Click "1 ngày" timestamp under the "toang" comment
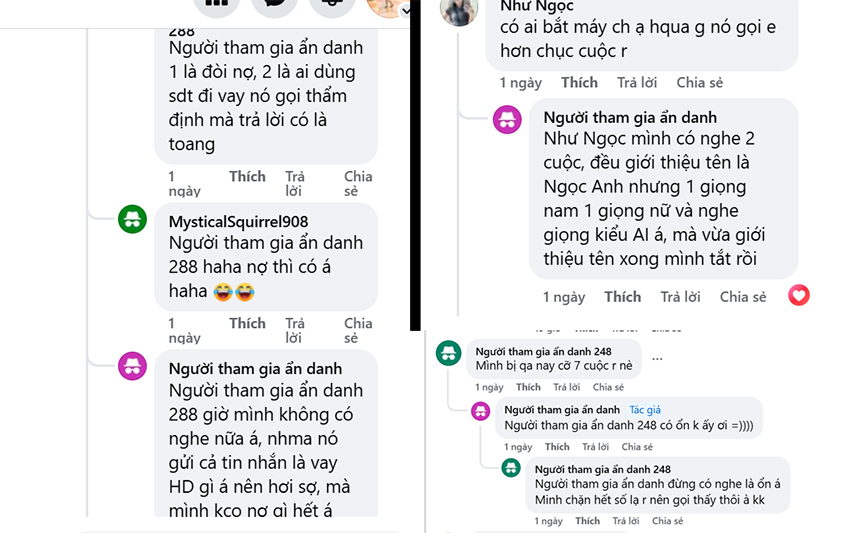The image size is (850, 533). tap(184, 183)
